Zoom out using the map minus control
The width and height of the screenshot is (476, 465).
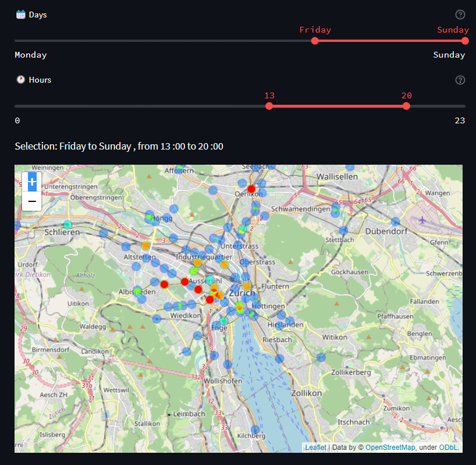[x=31, y=200]
